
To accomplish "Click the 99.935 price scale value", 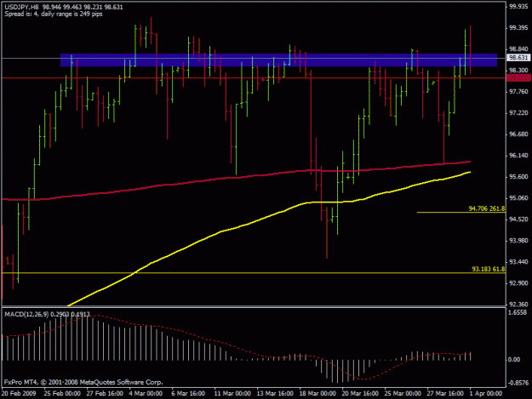I will tap(518, 7).
